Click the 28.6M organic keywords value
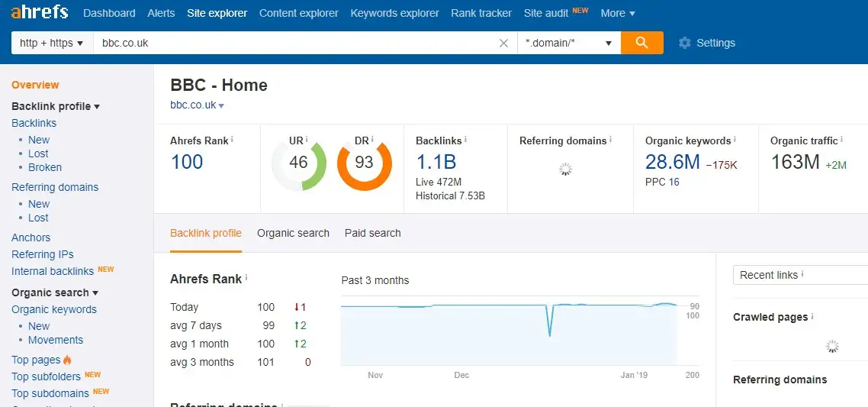The image size is (868, 407). point(673,162)
